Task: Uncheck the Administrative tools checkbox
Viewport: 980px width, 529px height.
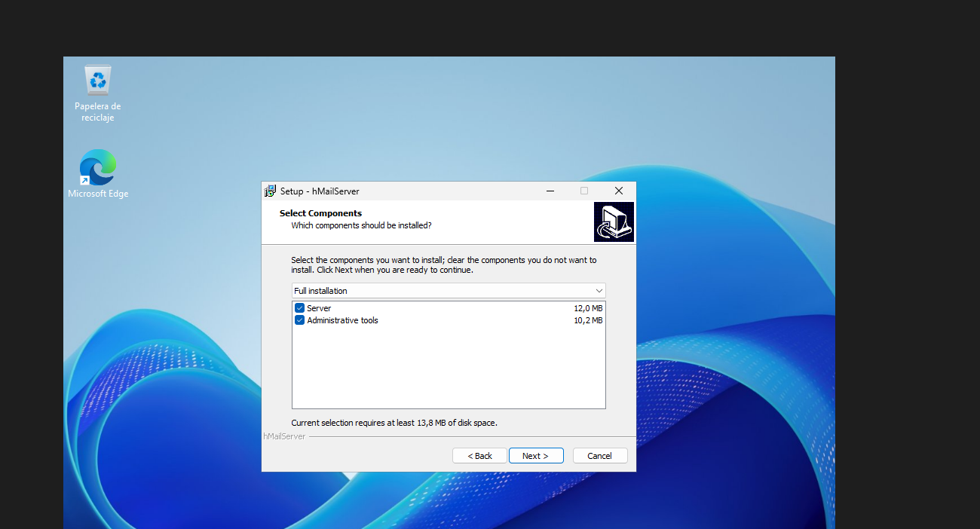Action: [299, 320]
